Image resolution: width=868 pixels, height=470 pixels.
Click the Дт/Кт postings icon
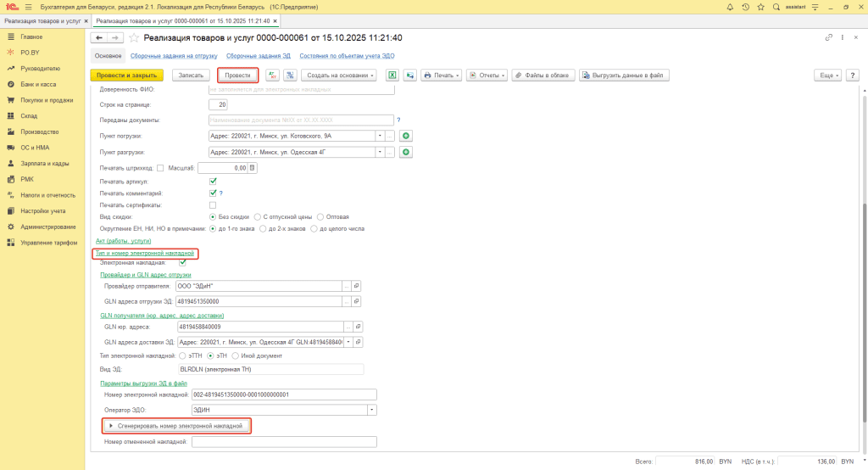coord(273,75)
